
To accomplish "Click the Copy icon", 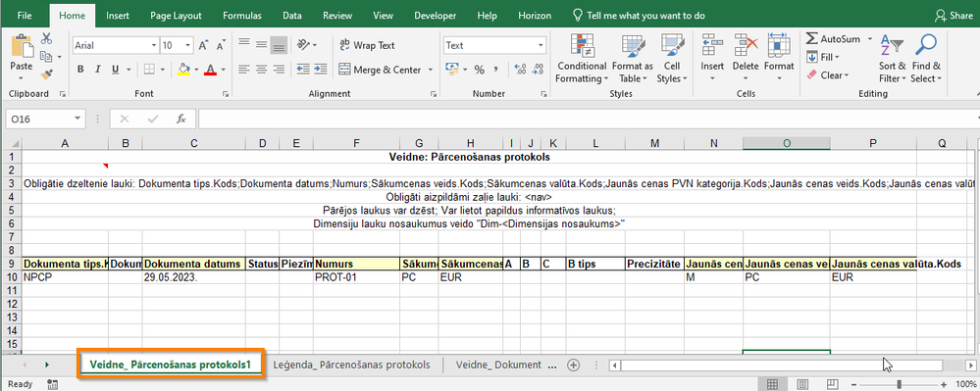I will pos(46,57).
